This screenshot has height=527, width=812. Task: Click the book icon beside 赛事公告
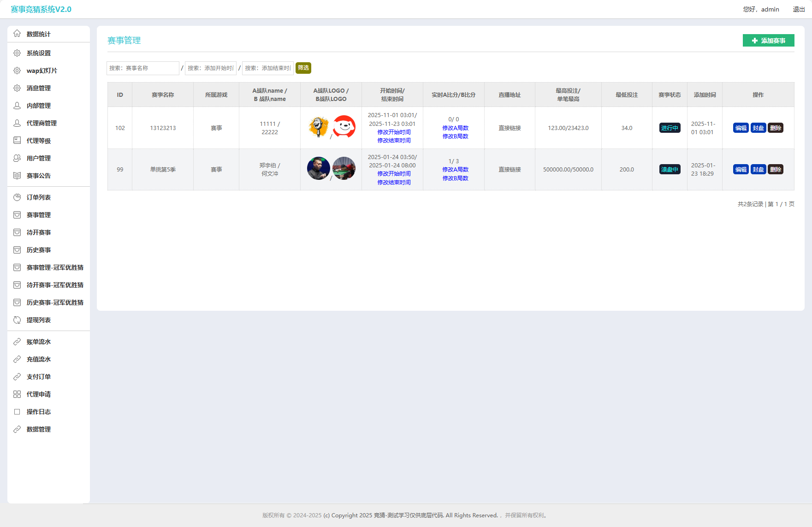coord(17,176)
